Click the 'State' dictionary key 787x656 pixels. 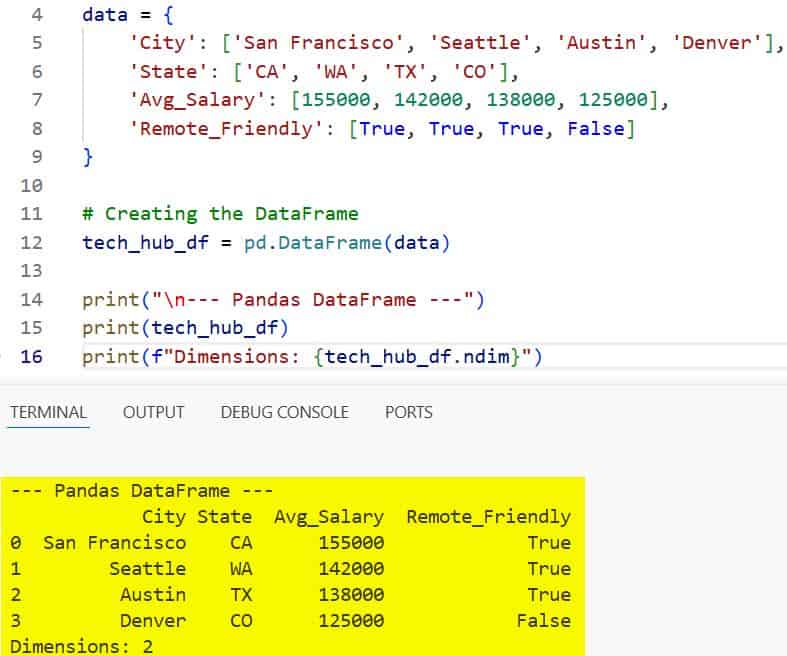tap(169, 72)
